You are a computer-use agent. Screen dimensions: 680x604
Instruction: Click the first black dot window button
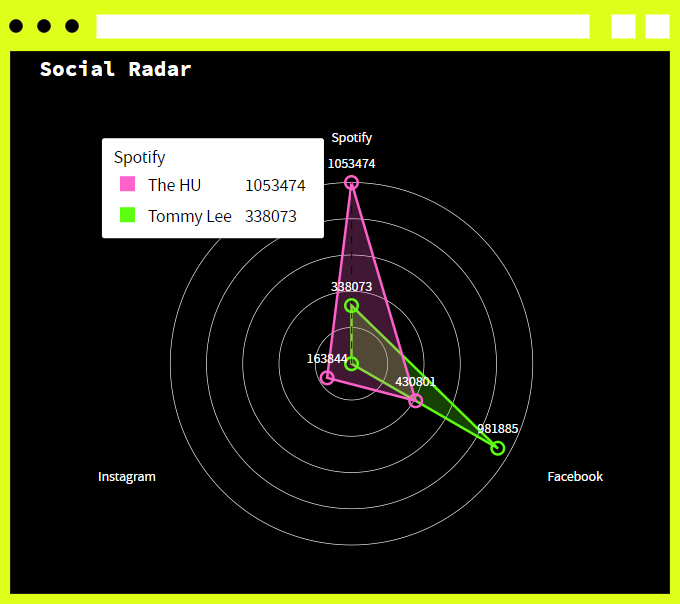[16, 26]
